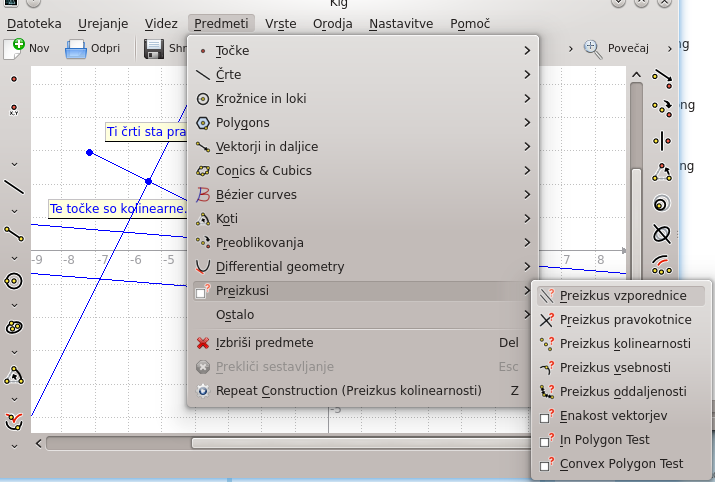The width and height of the screenshot is (715, 482).
Task: Click Izbriši predmete to delete objects
Action: click(265, 342)
